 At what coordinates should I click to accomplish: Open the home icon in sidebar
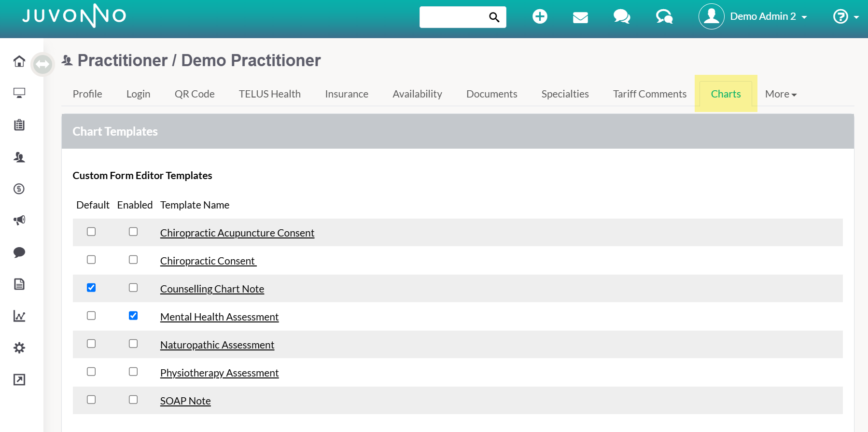tap(19, 61)
